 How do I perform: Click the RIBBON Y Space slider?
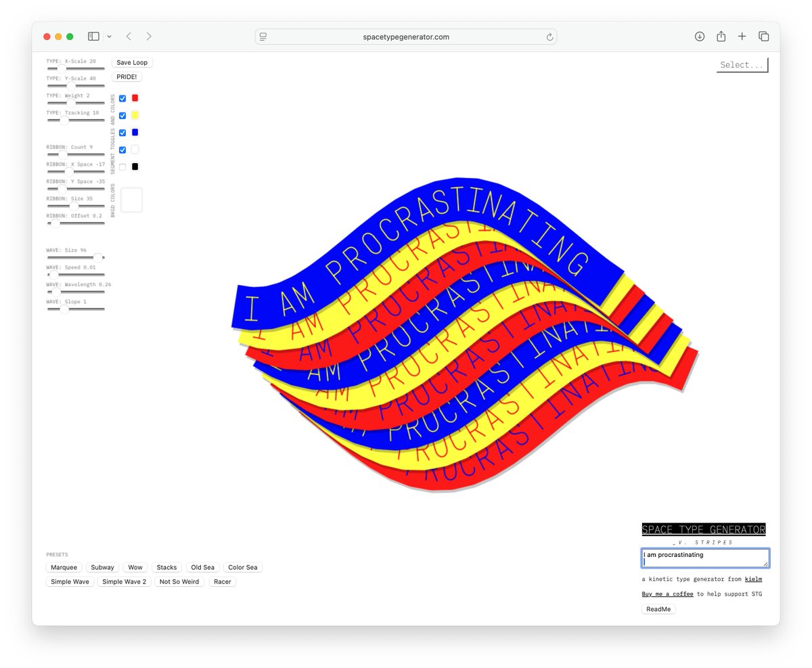point(76,189)
